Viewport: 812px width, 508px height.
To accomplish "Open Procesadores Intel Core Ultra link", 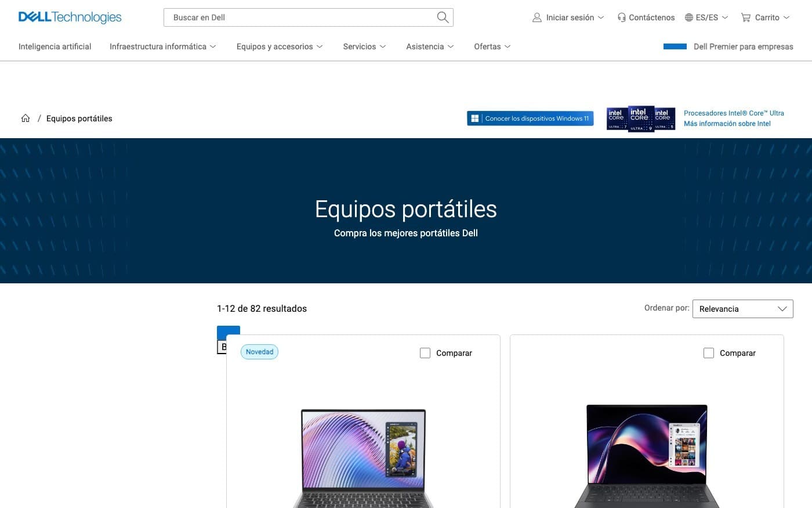I will coord(734,113).
